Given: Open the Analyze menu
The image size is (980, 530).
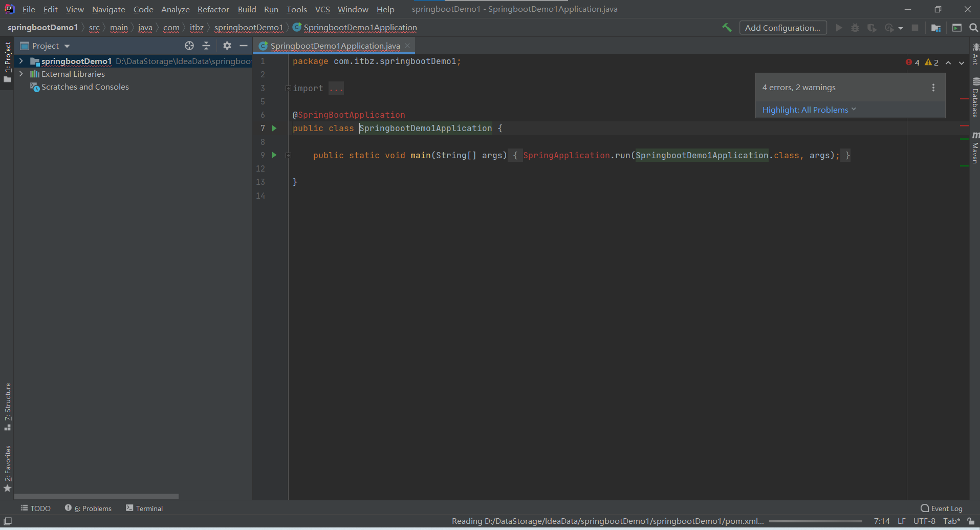Looking at the screenshot, I should click(175, 9).
